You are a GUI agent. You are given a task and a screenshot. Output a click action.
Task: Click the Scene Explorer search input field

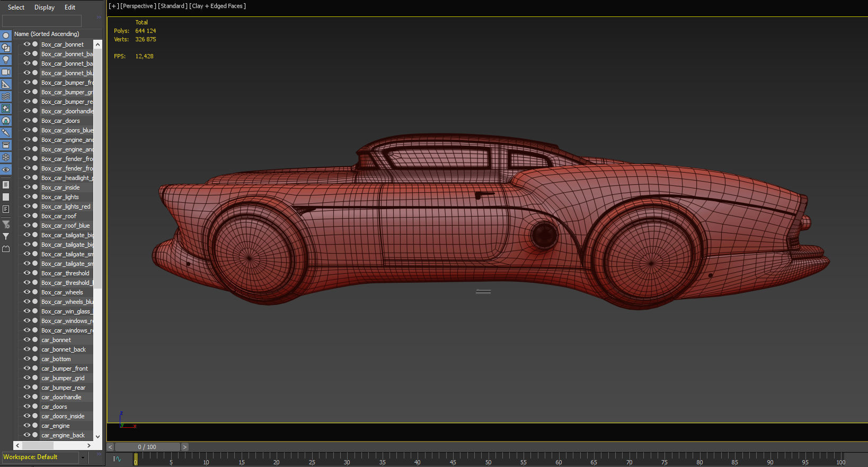click(42, 20)
